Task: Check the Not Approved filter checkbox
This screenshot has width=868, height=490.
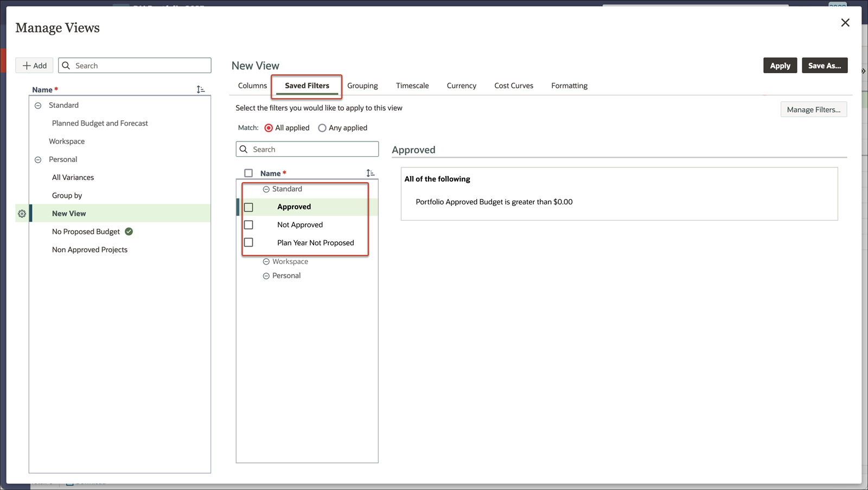Action: pos(248,225)
